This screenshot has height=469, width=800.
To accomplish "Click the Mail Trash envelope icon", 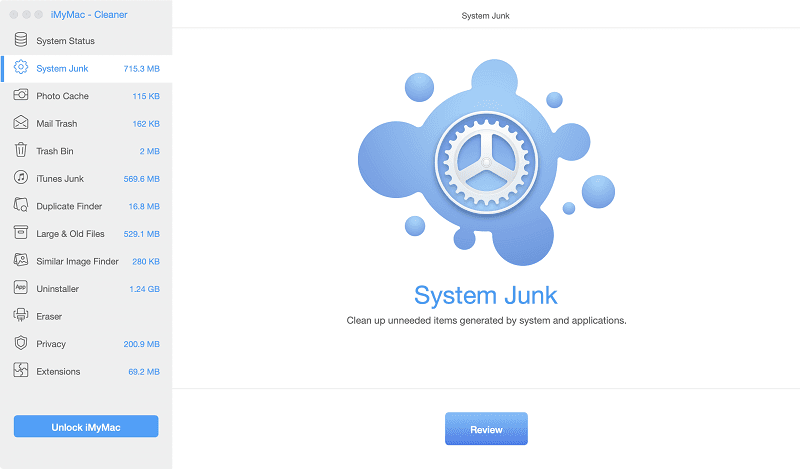I will (x=21, y=122).
